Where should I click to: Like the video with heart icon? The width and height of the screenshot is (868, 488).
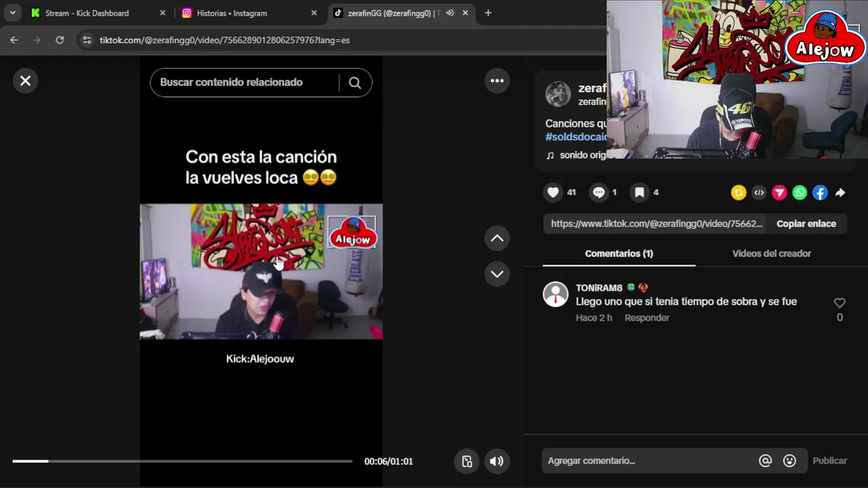click(x=553, y=192)
